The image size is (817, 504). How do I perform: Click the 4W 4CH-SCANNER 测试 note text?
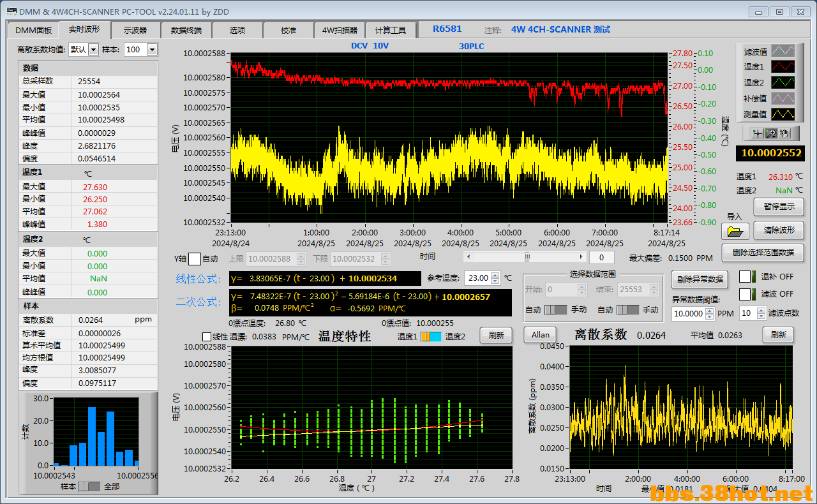560,29
